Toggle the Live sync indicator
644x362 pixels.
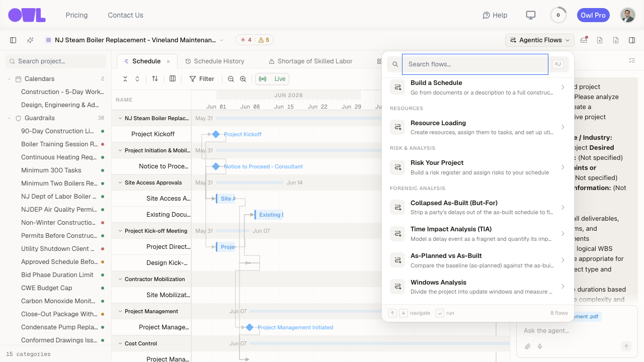tap(272, 79)
